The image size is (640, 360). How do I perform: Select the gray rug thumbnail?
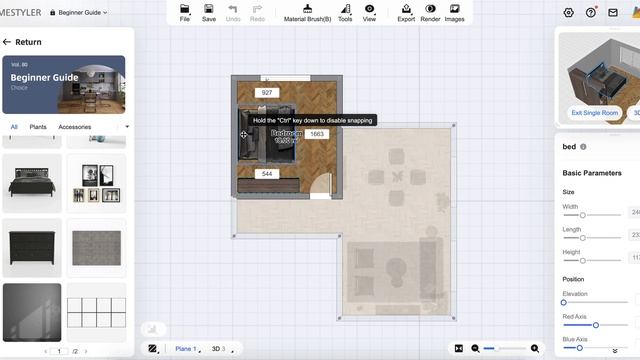96,248
